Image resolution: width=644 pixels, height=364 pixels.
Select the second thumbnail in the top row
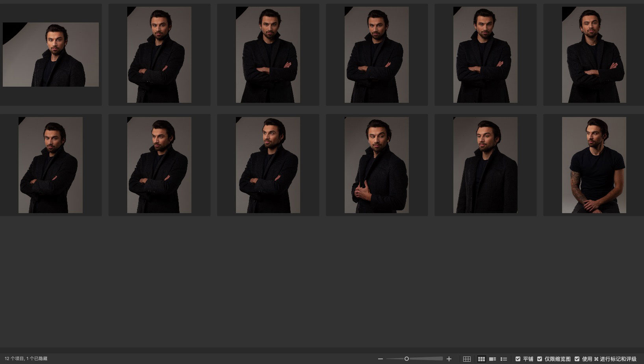[x=159, y=55]
